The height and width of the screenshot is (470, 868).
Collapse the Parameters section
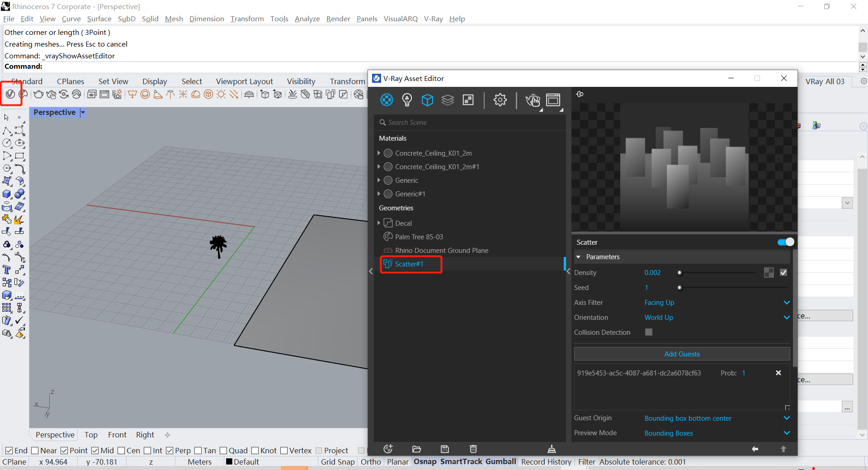(578, 257)
